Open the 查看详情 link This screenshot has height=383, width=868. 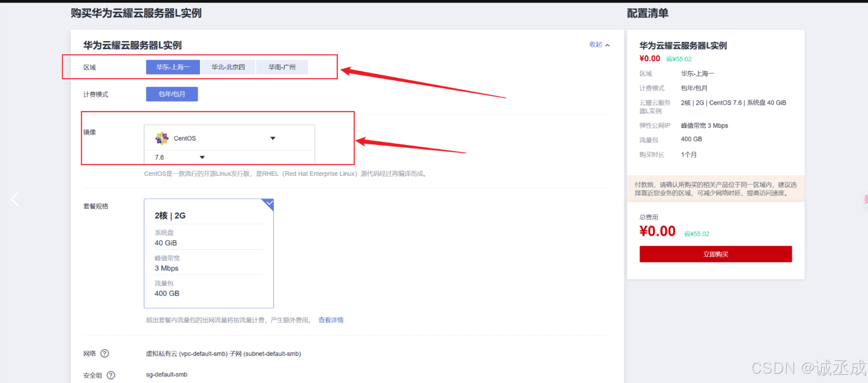331,320
